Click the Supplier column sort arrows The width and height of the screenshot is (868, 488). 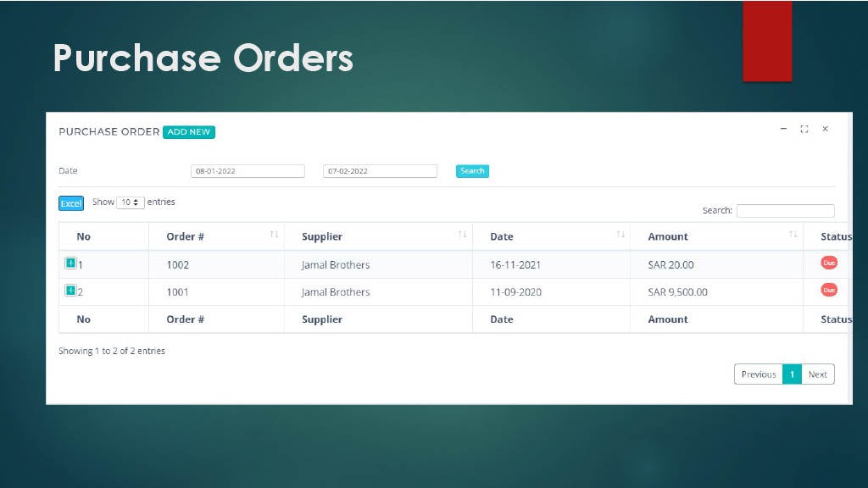(462, 236)
